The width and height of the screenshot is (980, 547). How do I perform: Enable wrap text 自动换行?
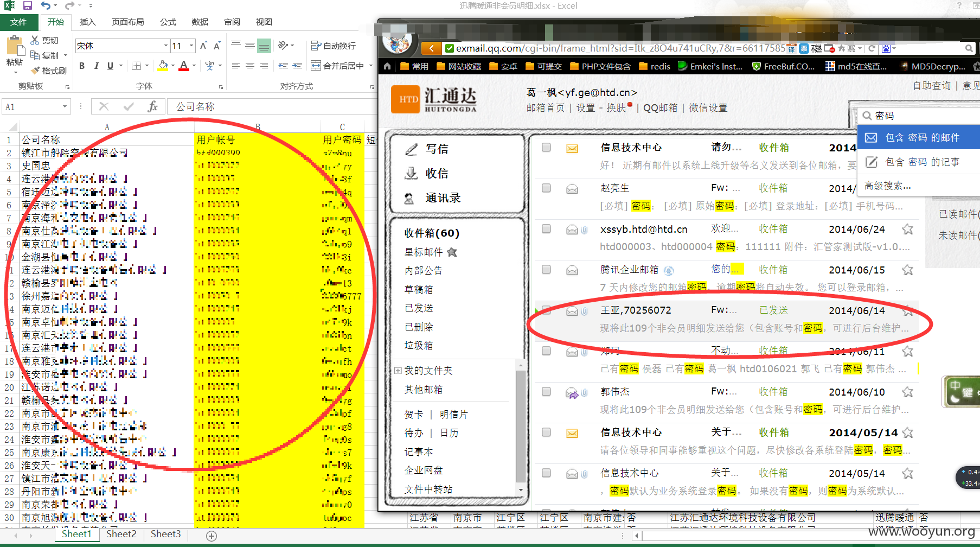[334, 46]
